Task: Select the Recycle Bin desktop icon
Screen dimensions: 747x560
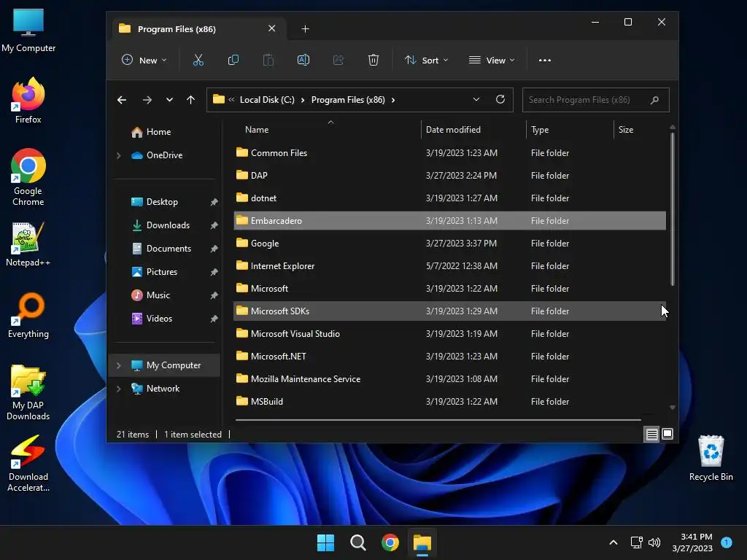Action: coord(711,458)
